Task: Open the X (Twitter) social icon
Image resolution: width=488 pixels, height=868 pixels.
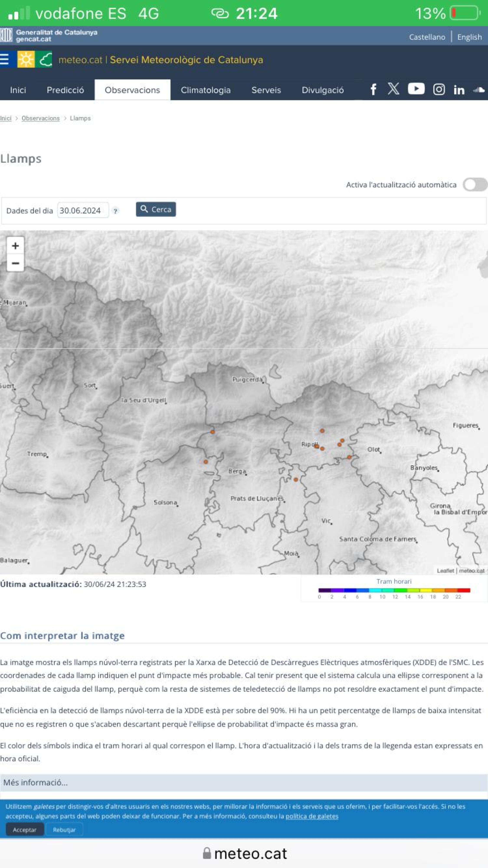Action: coord(393,89)
